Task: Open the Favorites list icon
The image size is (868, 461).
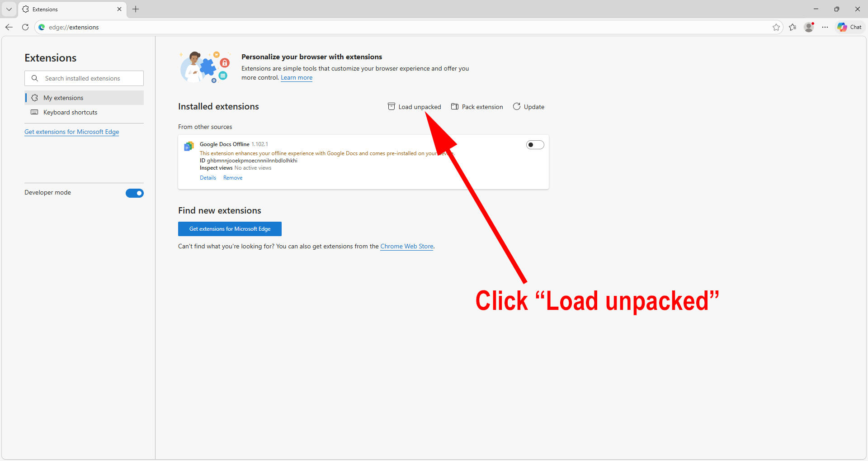Action: [793, 27]
